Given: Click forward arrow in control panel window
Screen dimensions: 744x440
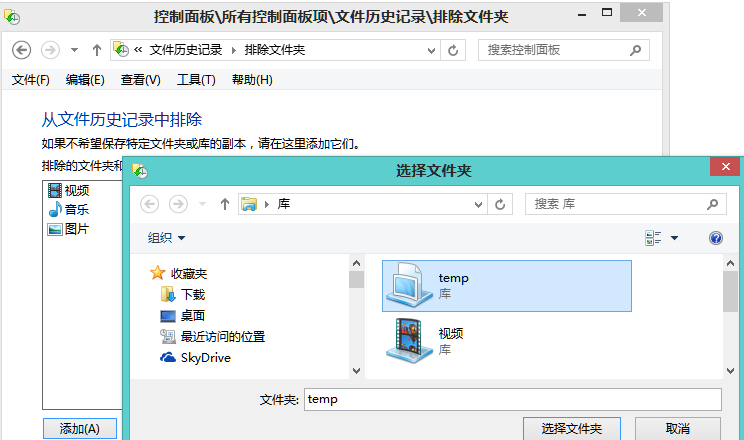Looking at the screenshot, I should tap(50, 50).
